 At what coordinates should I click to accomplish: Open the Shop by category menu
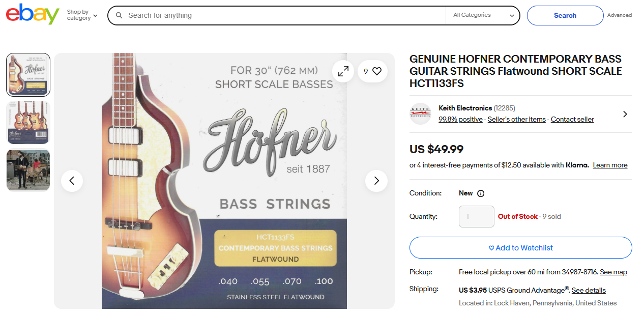81,15
